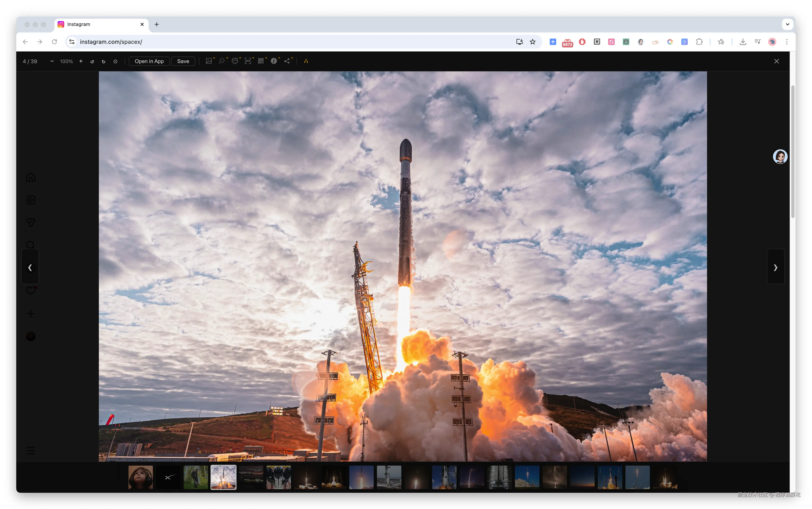This screenshot has height=509, width=812.
Task: Zoom out with the minus button
Action: click(52, 61)
